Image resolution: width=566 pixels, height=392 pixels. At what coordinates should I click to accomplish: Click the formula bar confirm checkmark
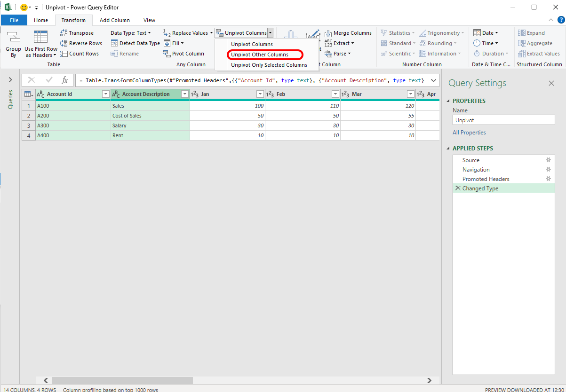49,80
